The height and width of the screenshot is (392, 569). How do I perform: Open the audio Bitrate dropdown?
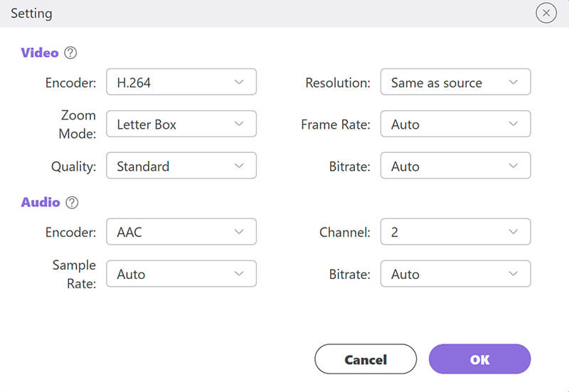[x=455, y=274]
